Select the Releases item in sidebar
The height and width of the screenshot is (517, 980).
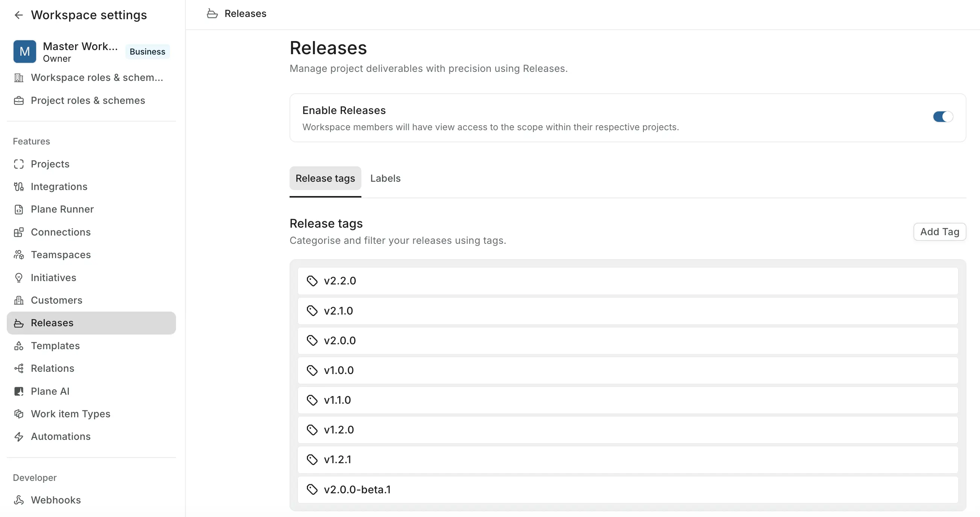[x=91, y=323]
